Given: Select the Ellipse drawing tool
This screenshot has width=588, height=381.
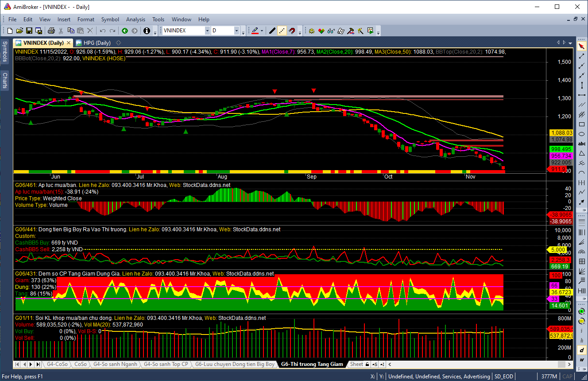Looking at the screenshot, I should (x=581, y=133).
